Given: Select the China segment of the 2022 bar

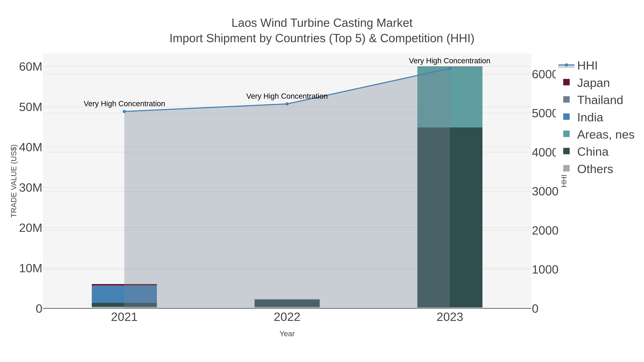Looking at the screenshot, I should pos(287,303).
